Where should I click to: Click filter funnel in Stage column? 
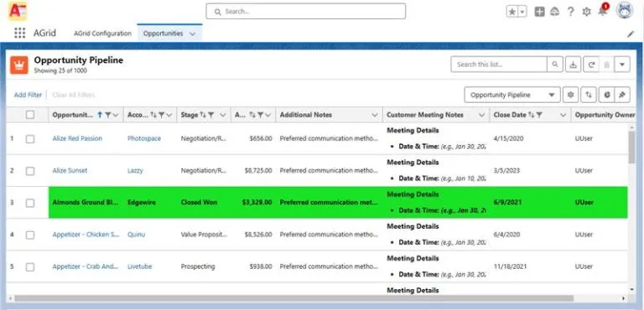point(210,116)
